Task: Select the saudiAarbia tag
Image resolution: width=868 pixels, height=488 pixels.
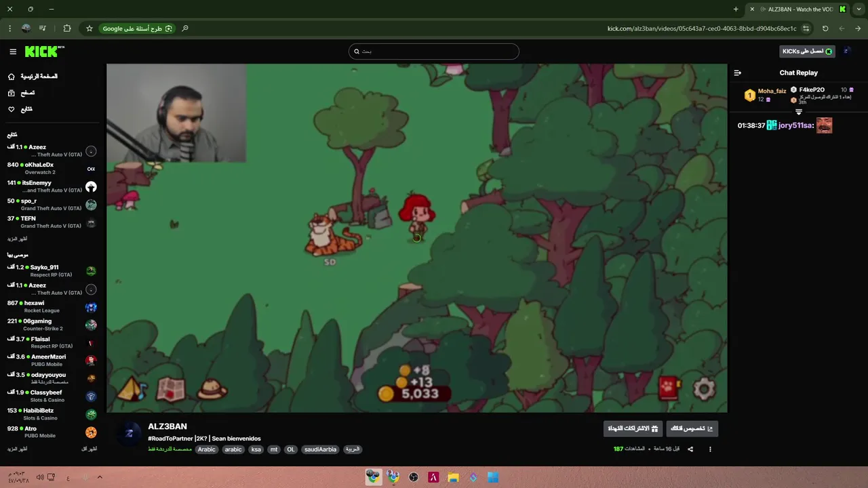Action: (x=320, y=449)
